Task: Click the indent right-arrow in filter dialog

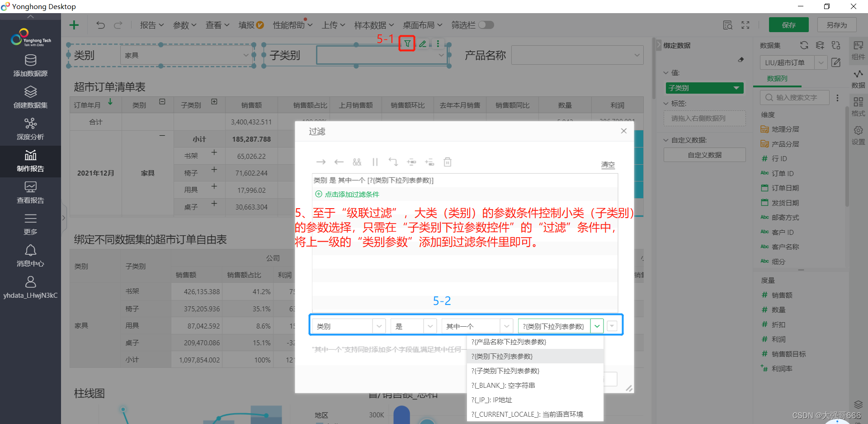Action: pos(321,162)
